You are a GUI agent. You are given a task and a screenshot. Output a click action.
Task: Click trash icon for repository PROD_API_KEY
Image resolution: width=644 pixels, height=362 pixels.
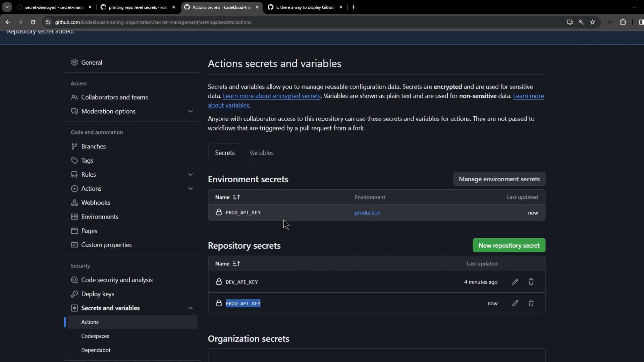531,303
